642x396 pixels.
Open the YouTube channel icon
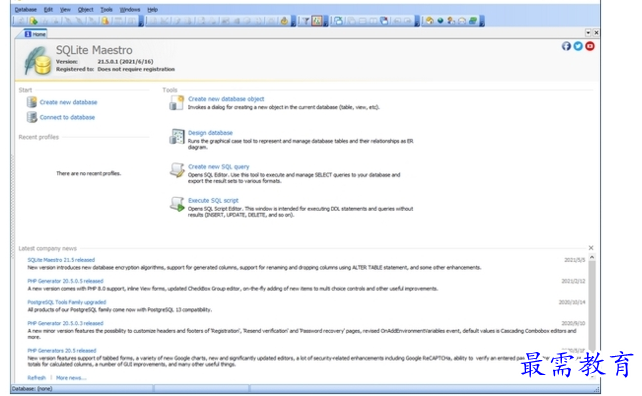(590, 46)
